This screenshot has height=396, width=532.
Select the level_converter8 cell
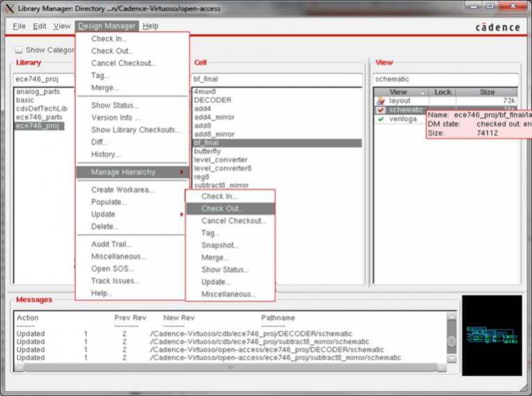223,169
